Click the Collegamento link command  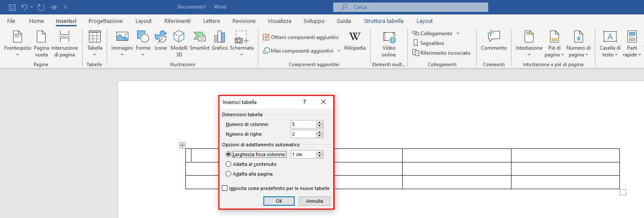point(432,34)
